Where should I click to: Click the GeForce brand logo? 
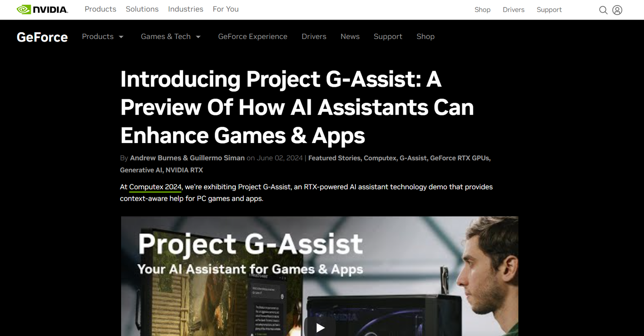click(42, 37)
